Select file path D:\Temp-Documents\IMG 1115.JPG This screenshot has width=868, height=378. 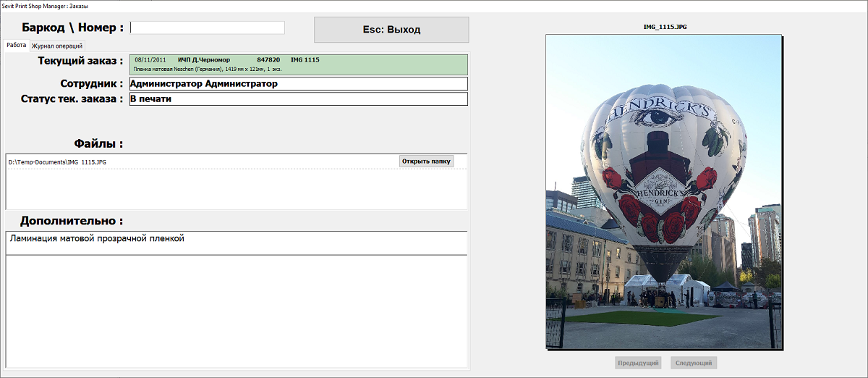[57, 162]
